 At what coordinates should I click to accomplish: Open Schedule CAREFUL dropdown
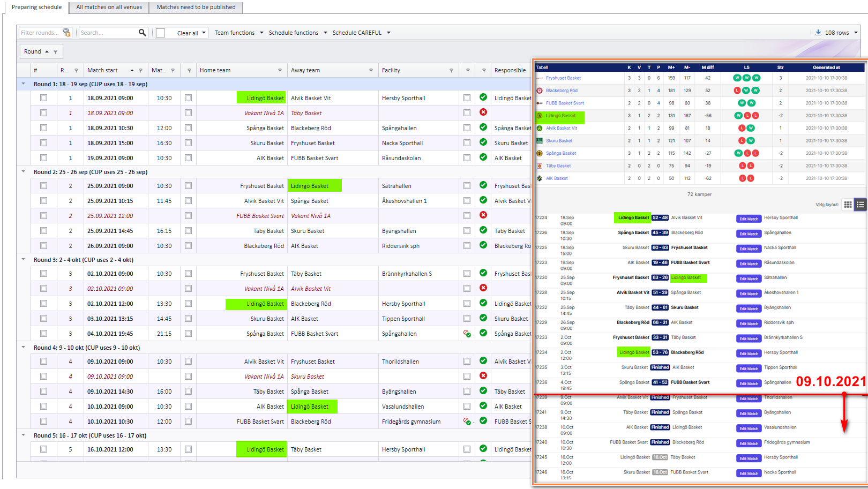pyautogui.click(x=362, y=33)
